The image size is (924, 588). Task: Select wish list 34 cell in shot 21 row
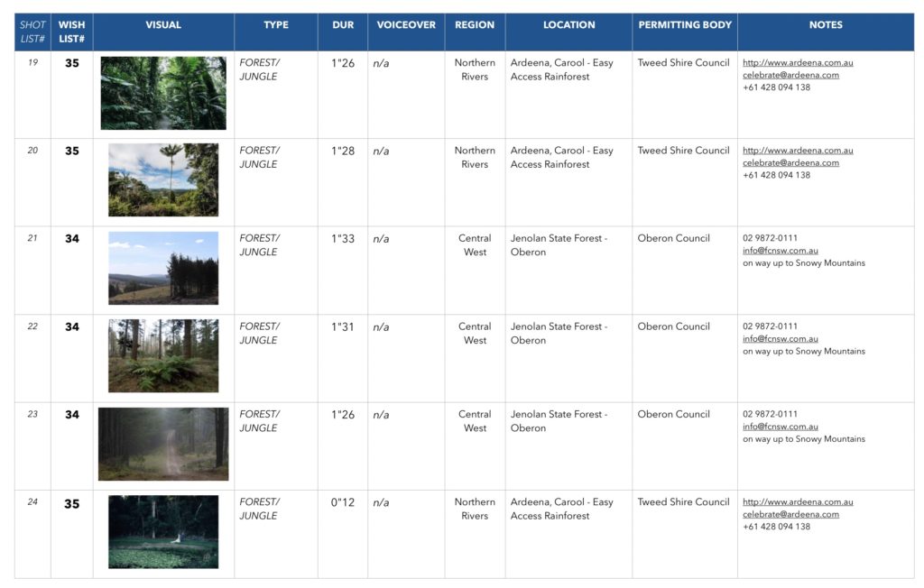coord(72,271)
